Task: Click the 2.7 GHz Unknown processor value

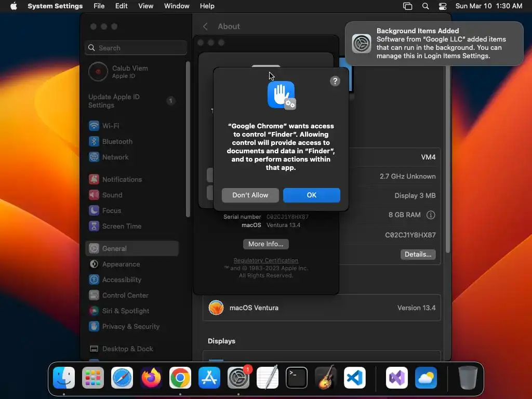Action: tap(407, 176)
